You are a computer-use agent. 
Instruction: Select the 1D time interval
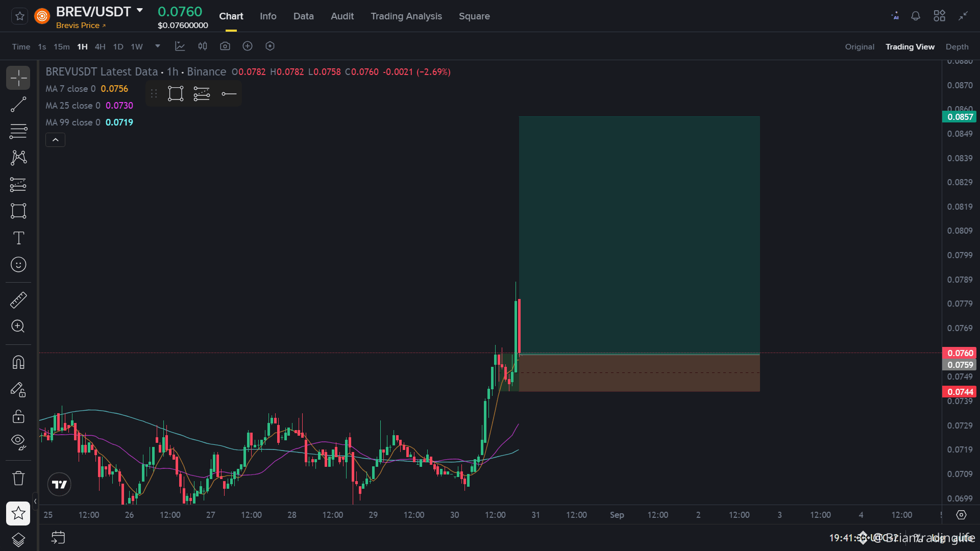click(118, 47)
